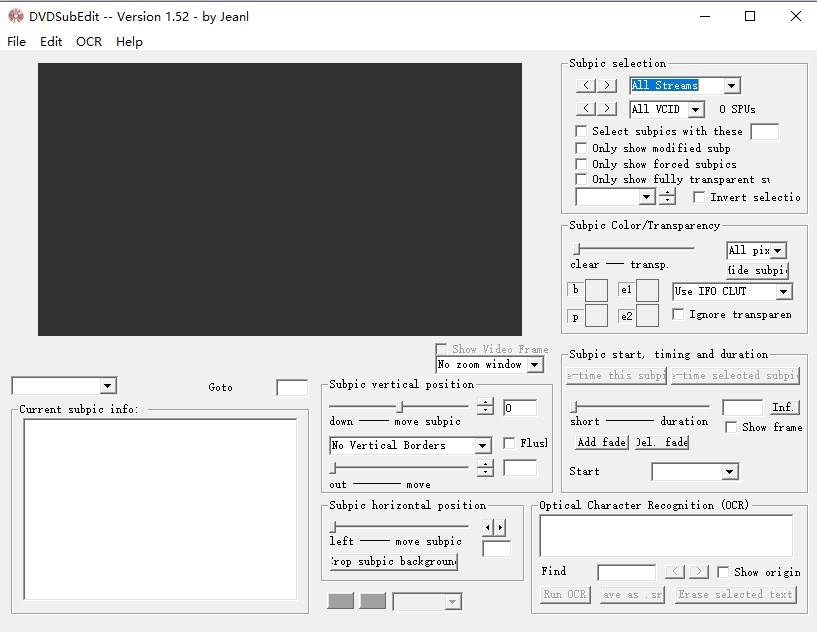Click find previous arrow in OCR panel
Image resolution: width=817 pixels, height=632 pixels.
pyautogui.click(x=675, y=572)
